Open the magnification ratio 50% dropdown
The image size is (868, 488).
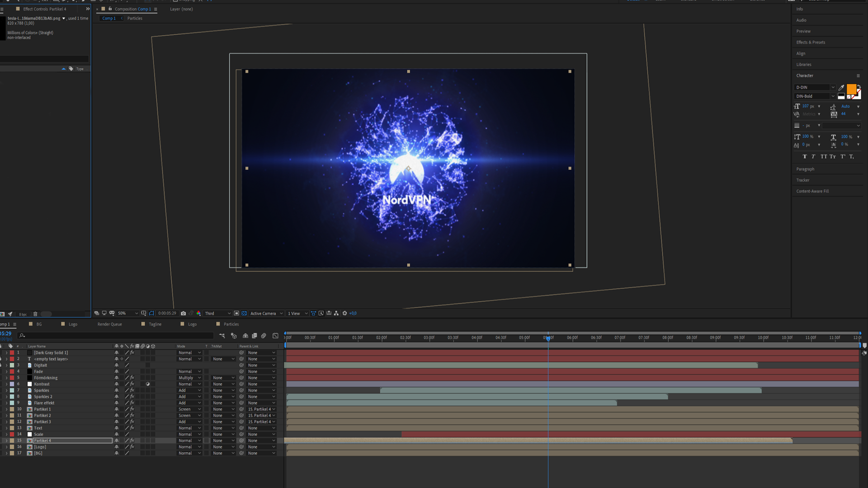click(x=128, y=313)
